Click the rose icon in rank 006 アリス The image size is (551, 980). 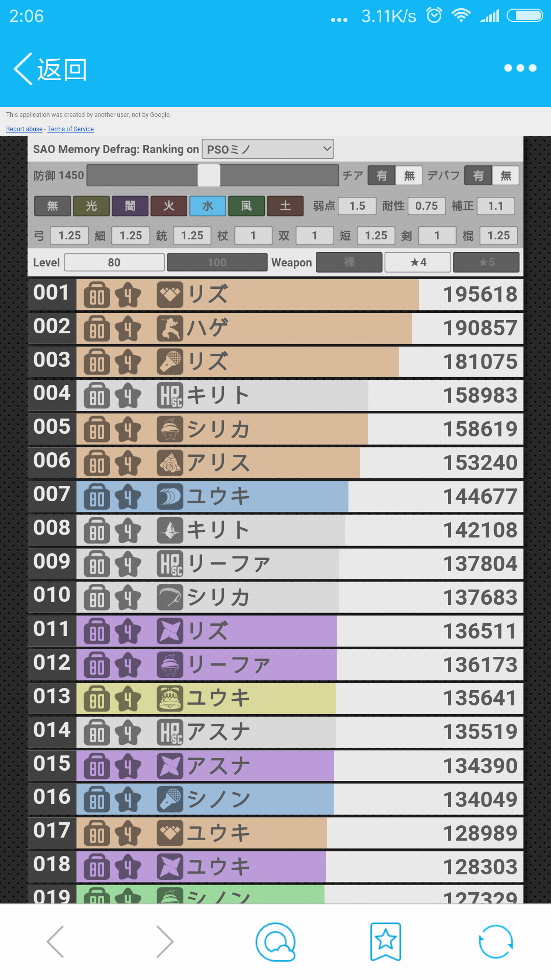click(169, 463)
